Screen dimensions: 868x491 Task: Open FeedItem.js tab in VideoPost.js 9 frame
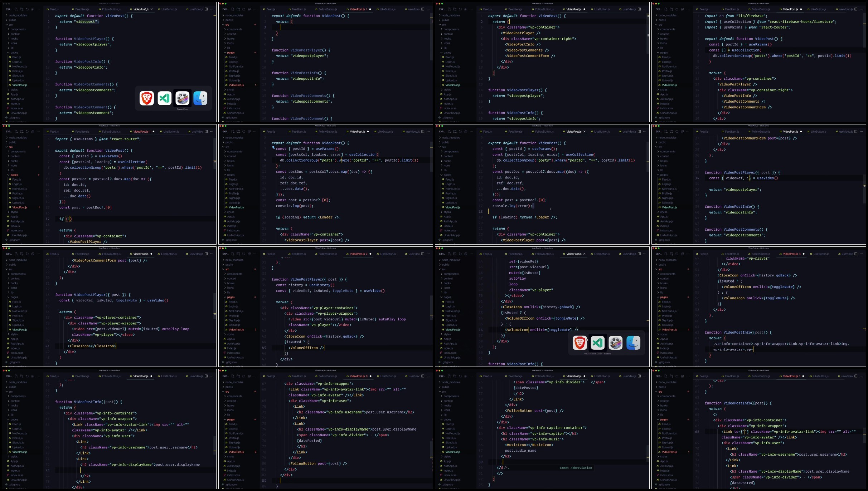click(297, 376)
